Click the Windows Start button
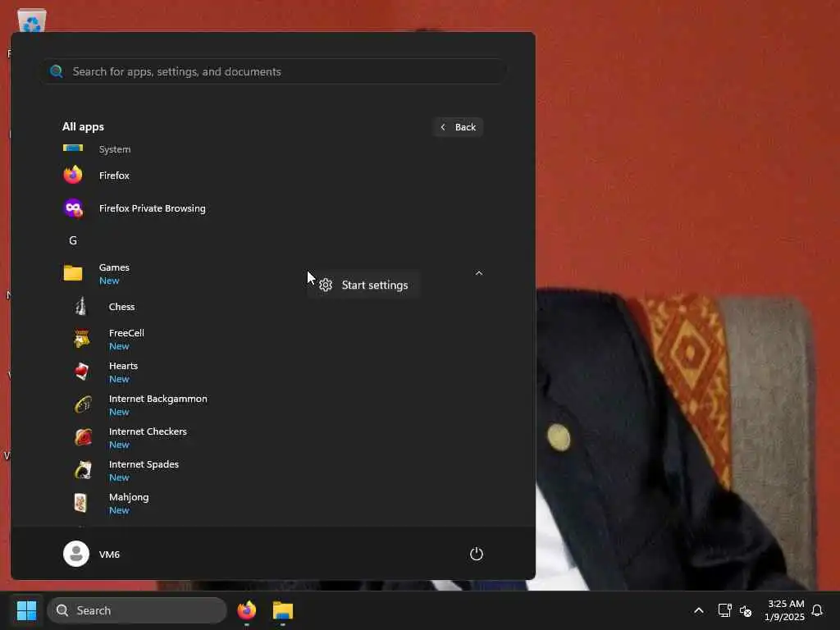The height and width of the screenshot is (630, 840). pyautogui.click(x=26, y=610)
